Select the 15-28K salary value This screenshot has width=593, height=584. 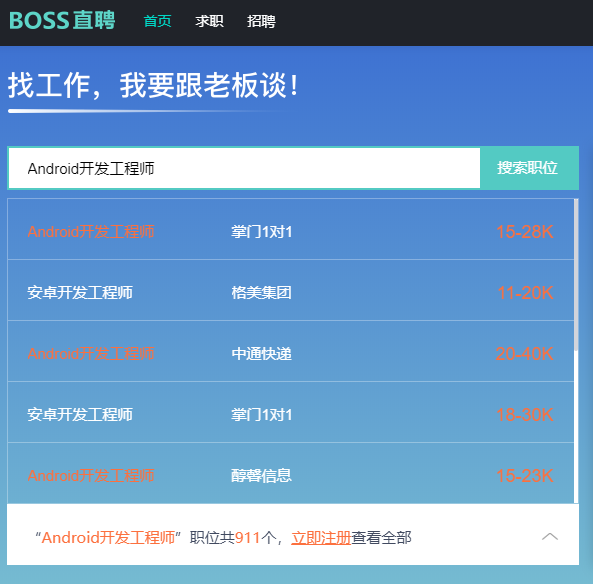pos(525,232)
